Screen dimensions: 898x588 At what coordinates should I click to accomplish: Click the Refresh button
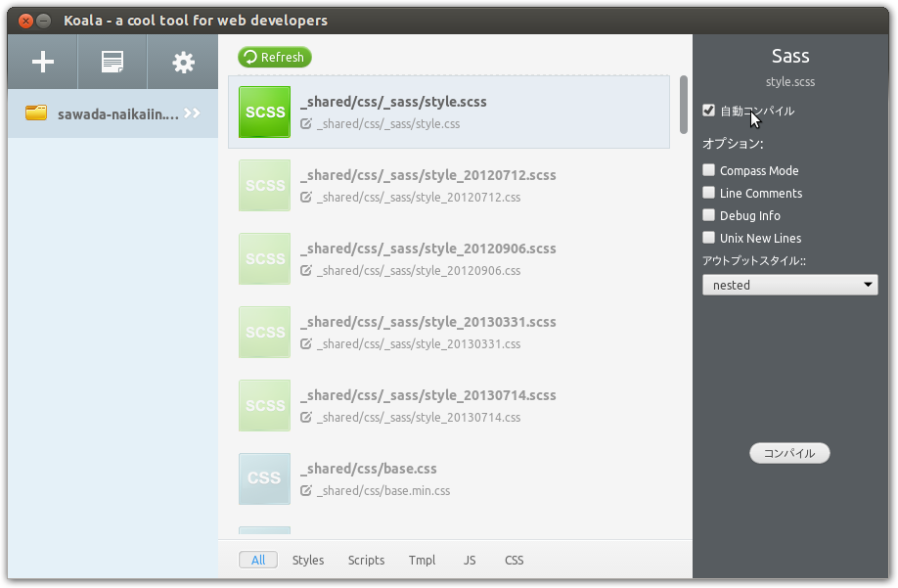275,58
